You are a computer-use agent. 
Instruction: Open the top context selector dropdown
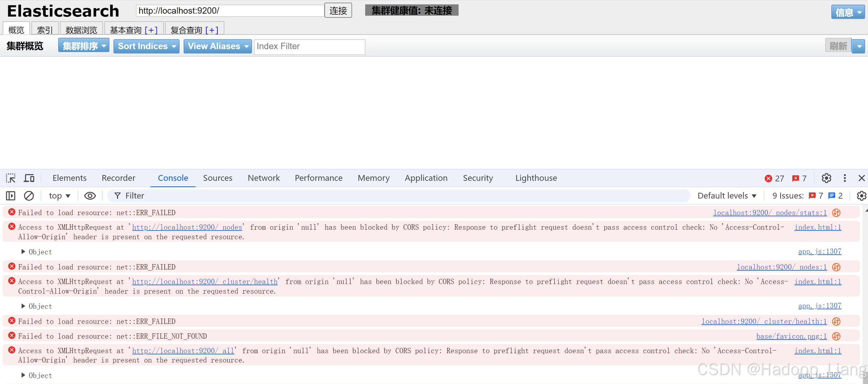pyautogui.click(x=59, y=196)
